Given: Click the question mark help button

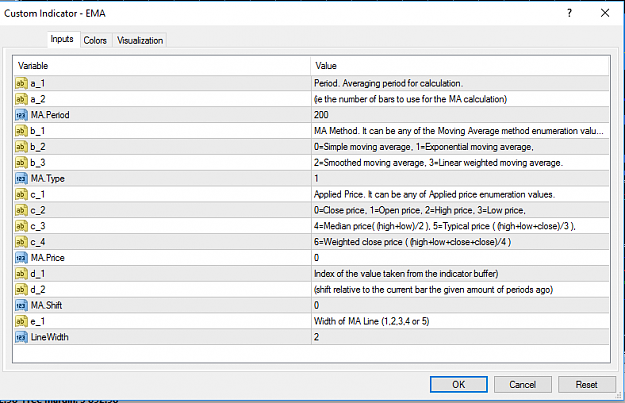Looking at the screenshot, I should pos(570,13).
